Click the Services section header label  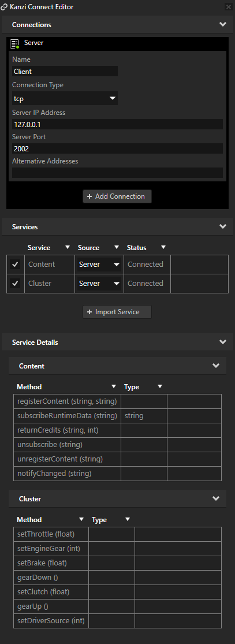[25, 227]
